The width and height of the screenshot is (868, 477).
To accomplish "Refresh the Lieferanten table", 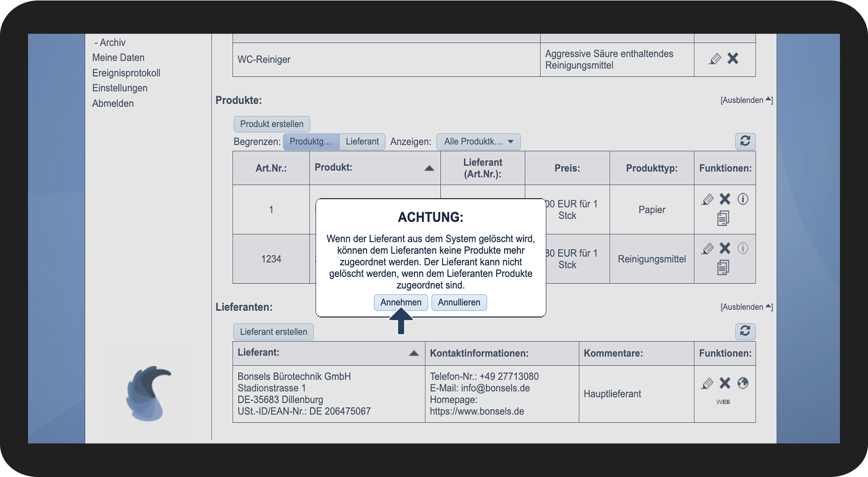I will [x=745, y=331].
